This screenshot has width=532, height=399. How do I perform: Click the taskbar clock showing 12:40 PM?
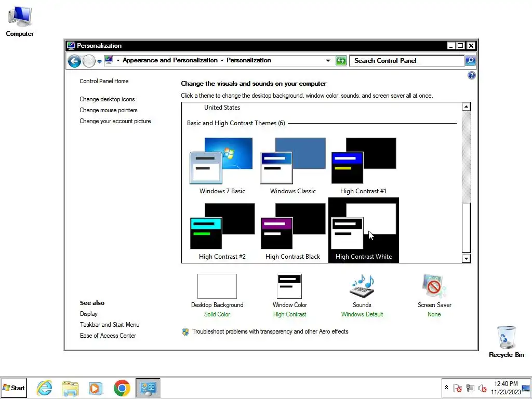pyautogui.click(x=506, y=388)
